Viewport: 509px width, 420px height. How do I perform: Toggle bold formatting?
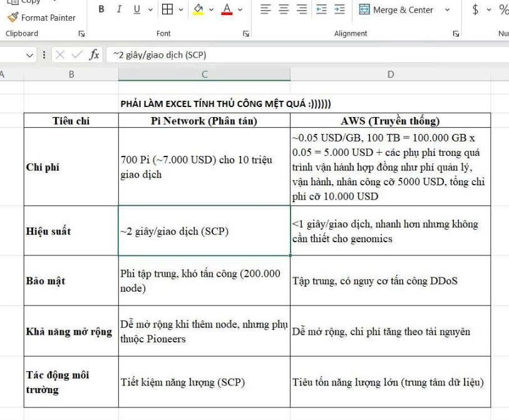(x=101, y=9)
